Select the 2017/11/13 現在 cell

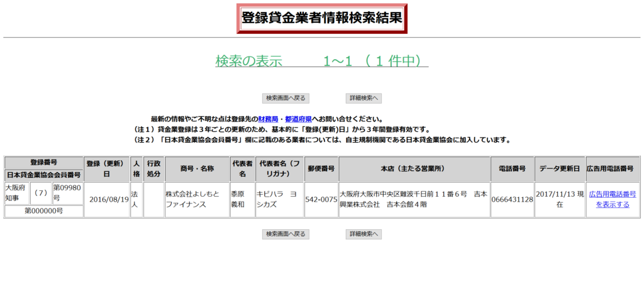[x=560, y=200]
